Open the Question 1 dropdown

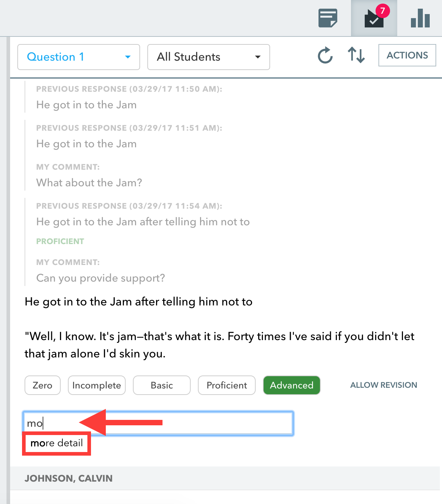pyautogui.click(x=79, y=57)
